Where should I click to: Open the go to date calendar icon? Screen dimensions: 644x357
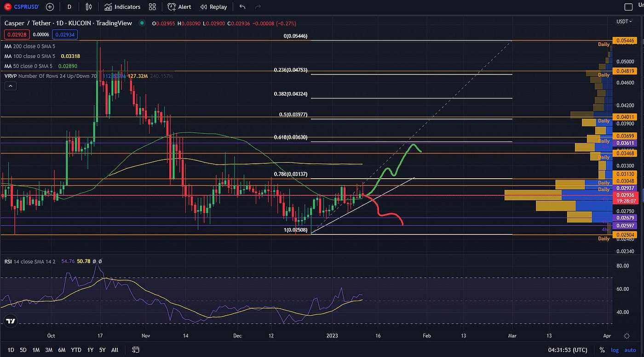coord(136,350)
